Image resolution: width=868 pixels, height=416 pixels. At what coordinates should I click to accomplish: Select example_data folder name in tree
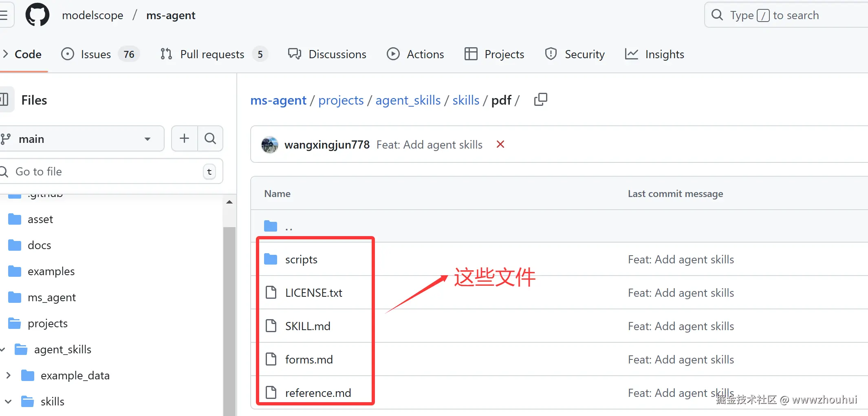(x=75, y=375)
